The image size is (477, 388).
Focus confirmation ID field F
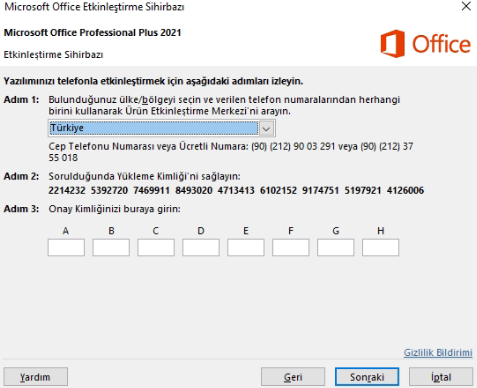291,247
